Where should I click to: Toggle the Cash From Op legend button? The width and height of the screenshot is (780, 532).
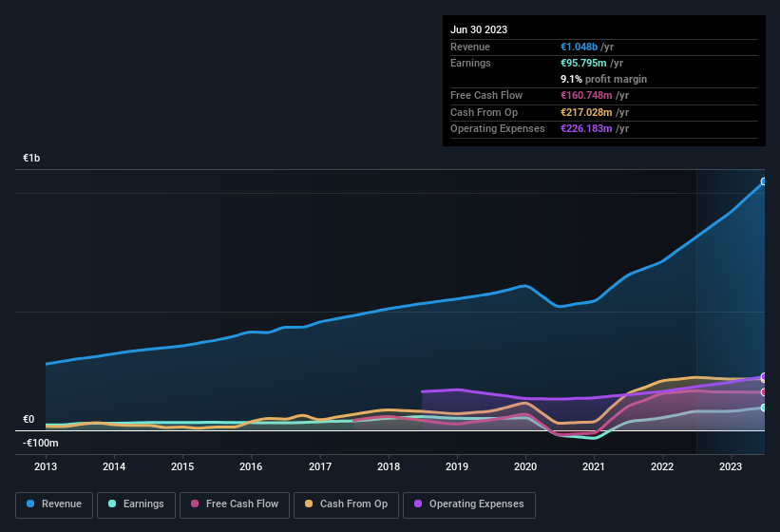[346, 504]
